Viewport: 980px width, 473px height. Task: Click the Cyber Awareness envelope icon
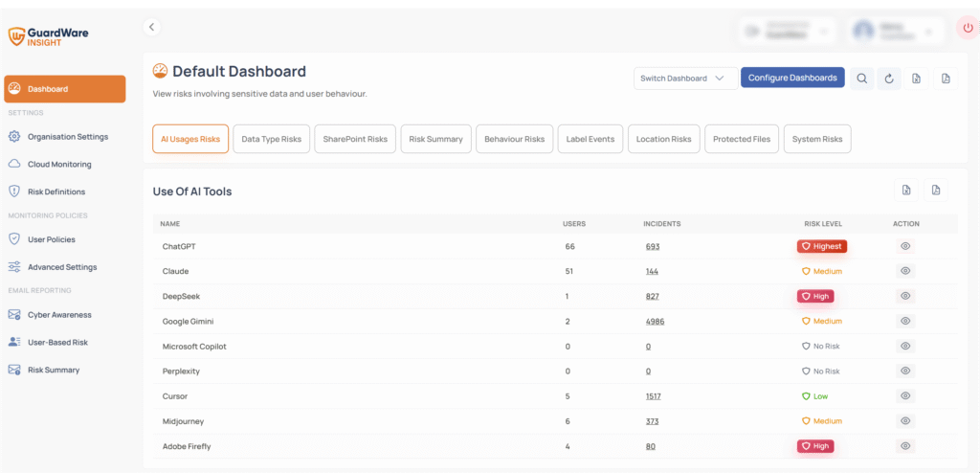tap(14, 315)
